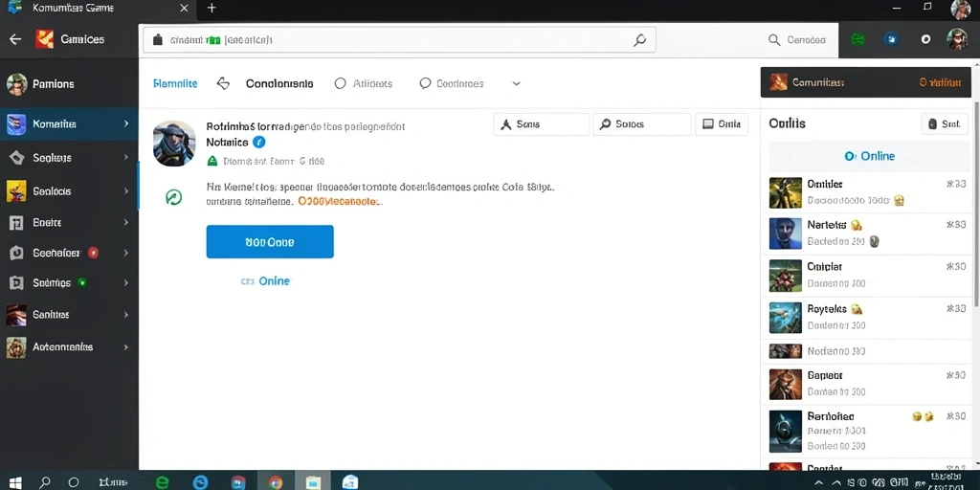Image resolution: width=980 pixels, height=490 pixels.
Task: Click into the address bar field
Action: 399,40
